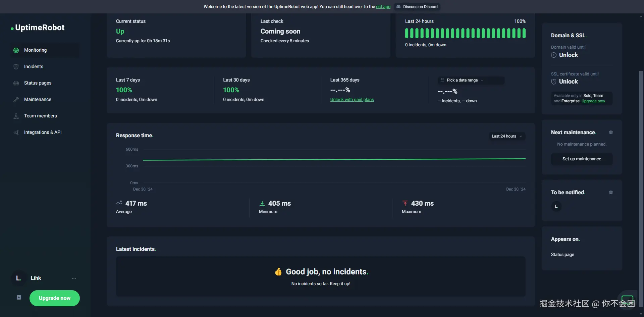
Task: Navigate to Status pages
Action: point(45,83)
